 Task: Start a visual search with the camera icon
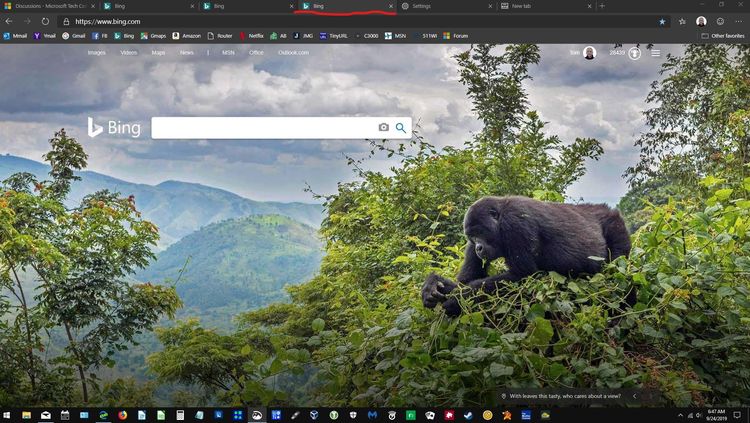383,127
